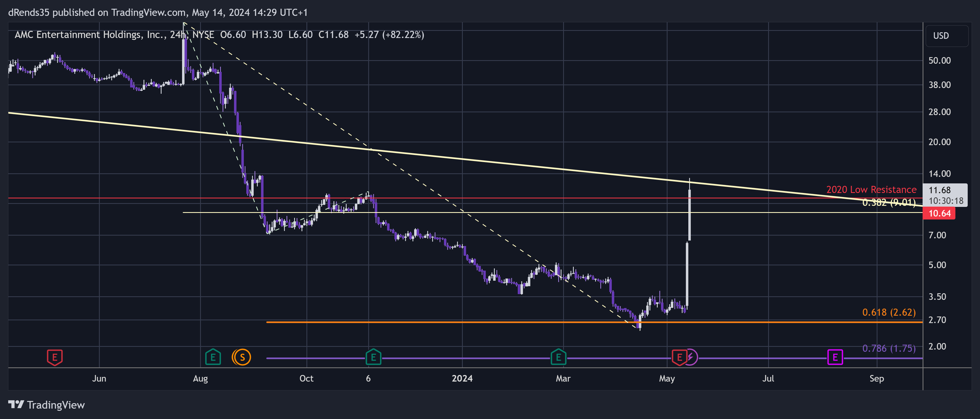Click the May time axis label
The width and height of the screenshot is (980, 419).
point(666,379)
